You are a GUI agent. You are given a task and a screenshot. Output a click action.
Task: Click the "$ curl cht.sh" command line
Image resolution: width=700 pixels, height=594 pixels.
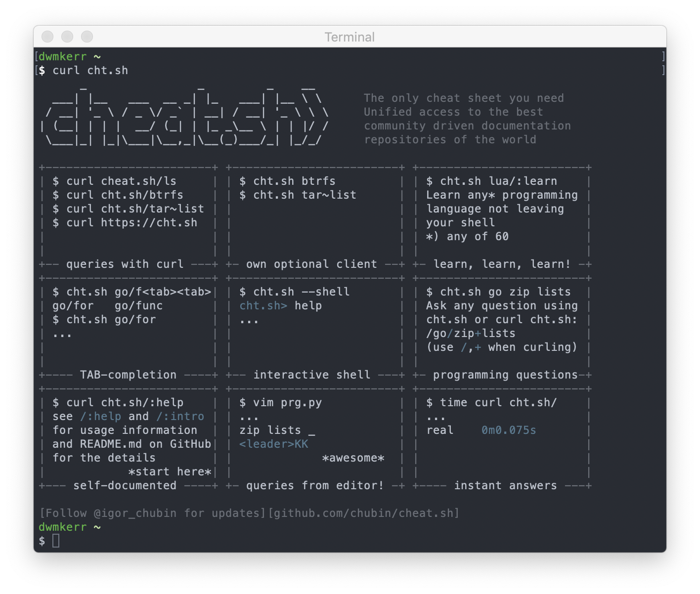[x=84, y=70]
